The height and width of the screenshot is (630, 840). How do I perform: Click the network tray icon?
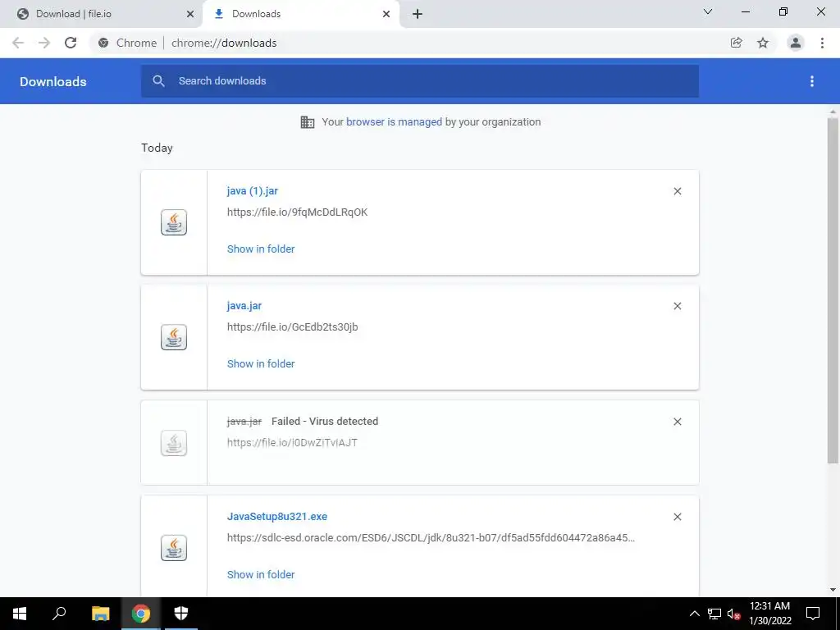714,614
